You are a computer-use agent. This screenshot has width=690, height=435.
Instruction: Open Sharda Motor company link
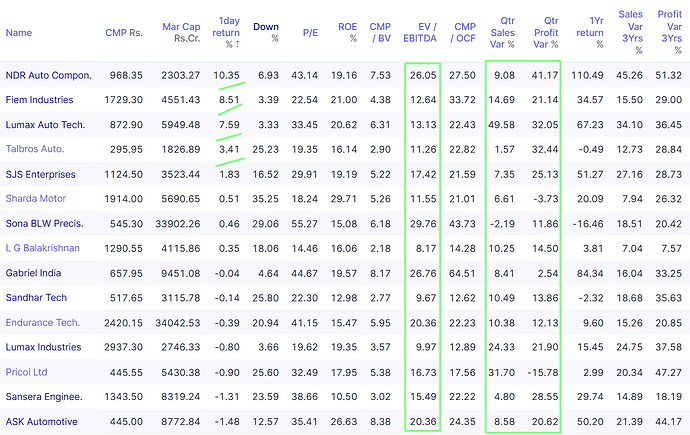click(36, 199)
